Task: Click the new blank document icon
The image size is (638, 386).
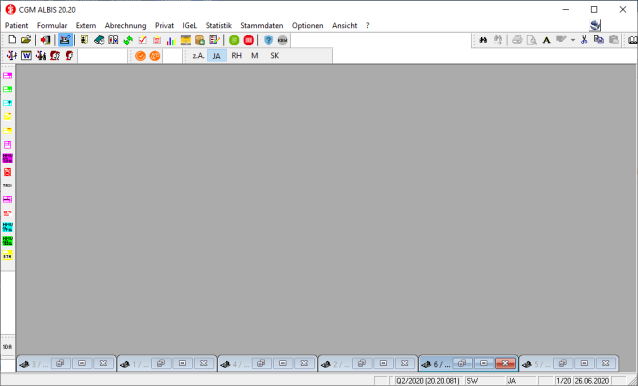Action: click(x=12, y=40)
